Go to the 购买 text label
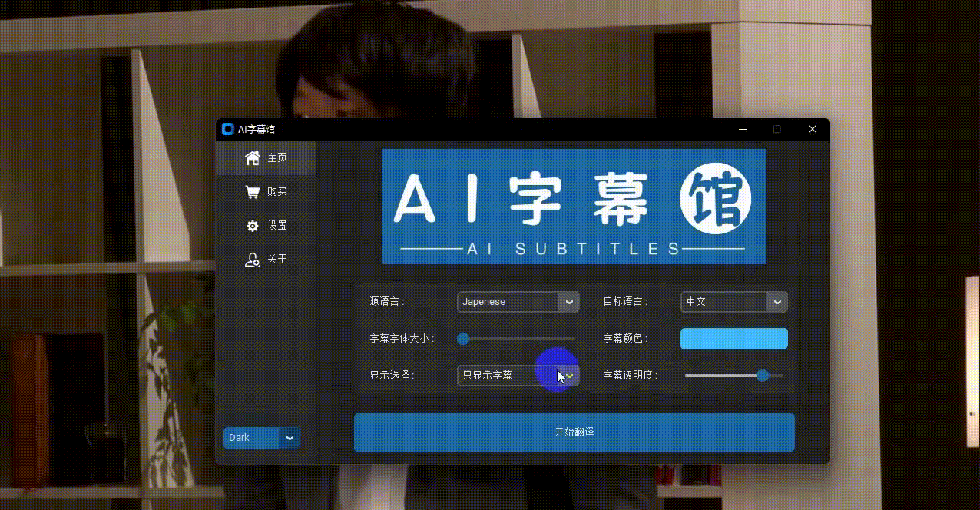This screenshot has height=510, width=980. coord(277,192)
